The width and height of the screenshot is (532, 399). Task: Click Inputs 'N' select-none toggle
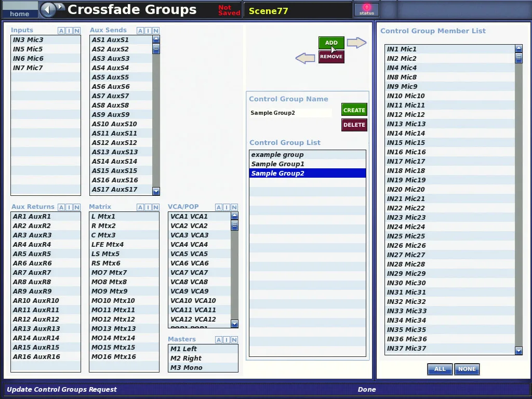click(77, 31)
